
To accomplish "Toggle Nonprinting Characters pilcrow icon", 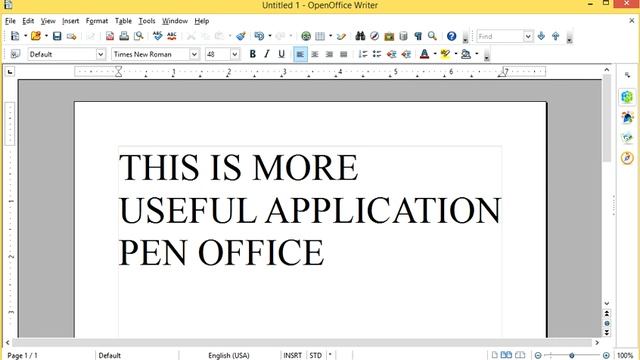I will pos(418,36).
